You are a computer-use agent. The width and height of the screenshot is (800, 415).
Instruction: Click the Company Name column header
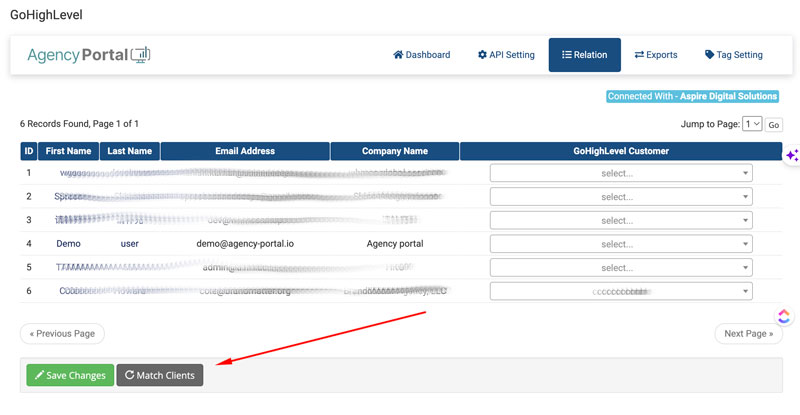(x=395, y=151)
